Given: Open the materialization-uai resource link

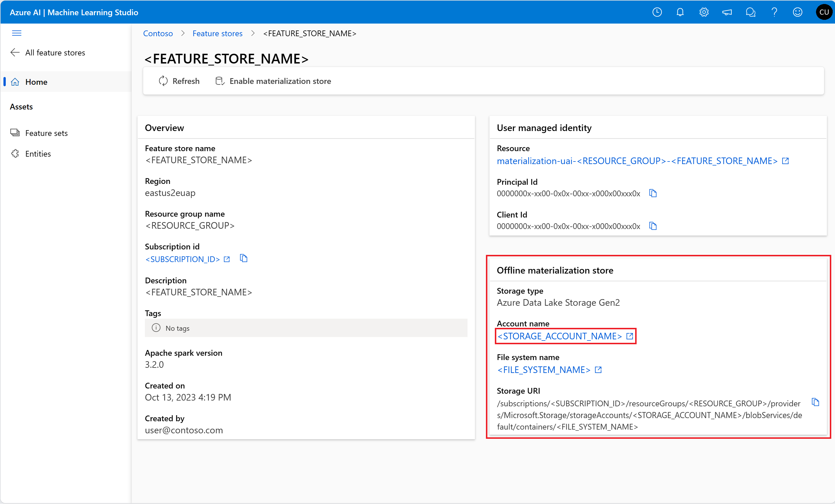Looking at the screenshot, I should click(637, 161).
